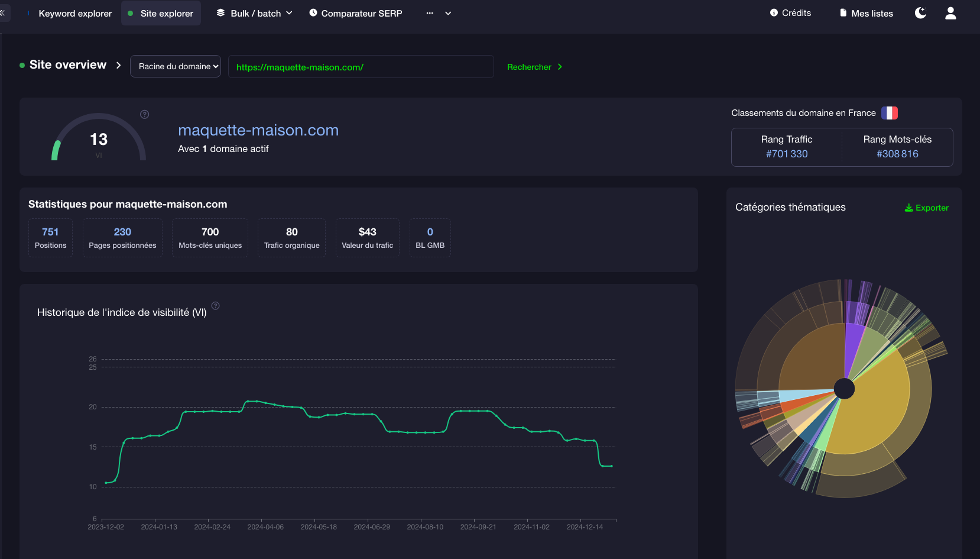Click the Comparateur SERP clock icon
Image resolution: width=980 pixels, height=559 pixels.
pos(313,12)
